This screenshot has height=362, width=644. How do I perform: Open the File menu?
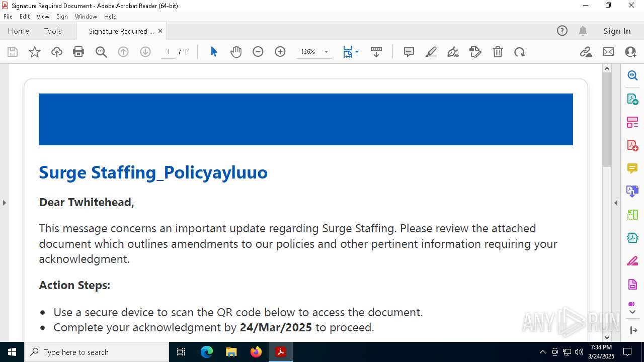[x=8, y=17]
